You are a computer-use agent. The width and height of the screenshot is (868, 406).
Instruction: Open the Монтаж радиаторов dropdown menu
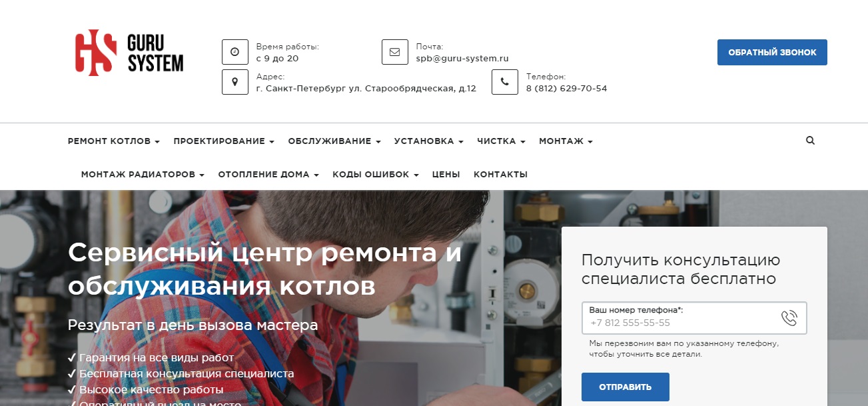143,175
